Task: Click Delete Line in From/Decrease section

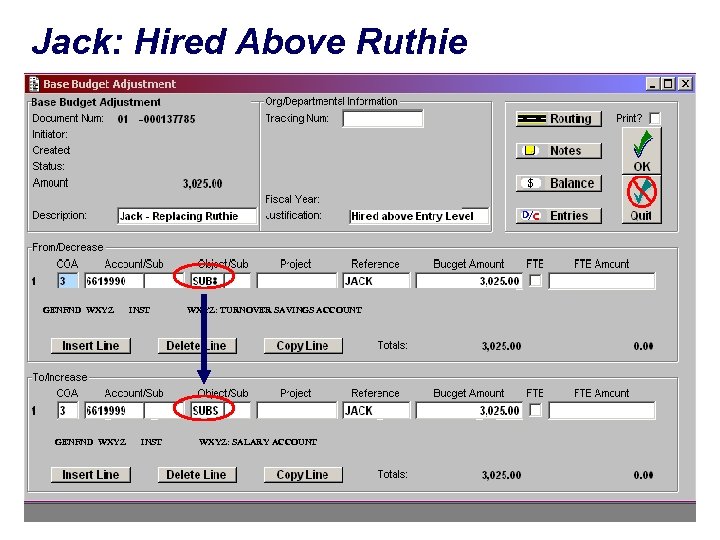Action: pyautogui.click(x=197, y=346)
